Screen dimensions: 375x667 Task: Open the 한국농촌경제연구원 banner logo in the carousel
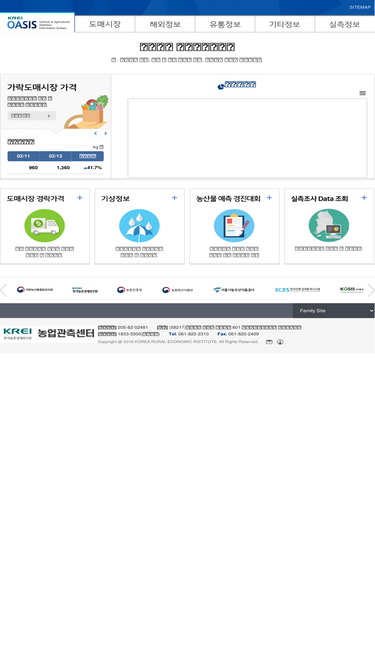[85, 290]
